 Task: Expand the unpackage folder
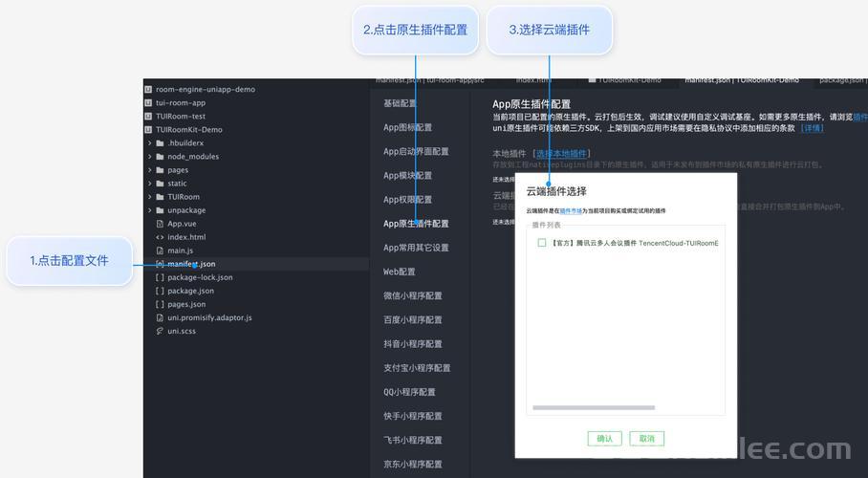pyautogui.click(x=149, y=210)
